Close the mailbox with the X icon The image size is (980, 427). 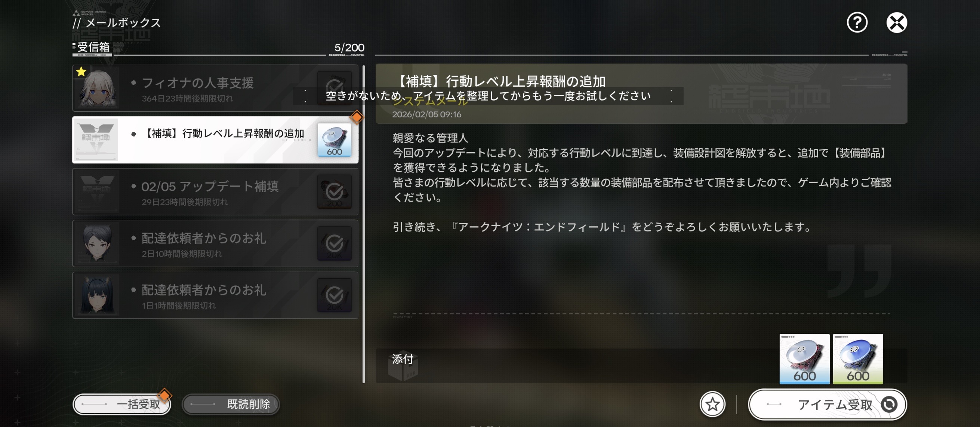coord(896,22)
